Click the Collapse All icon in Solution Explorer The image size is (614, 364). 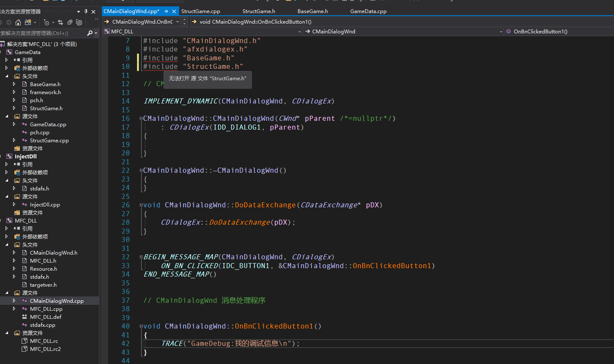tap(70, 22)
